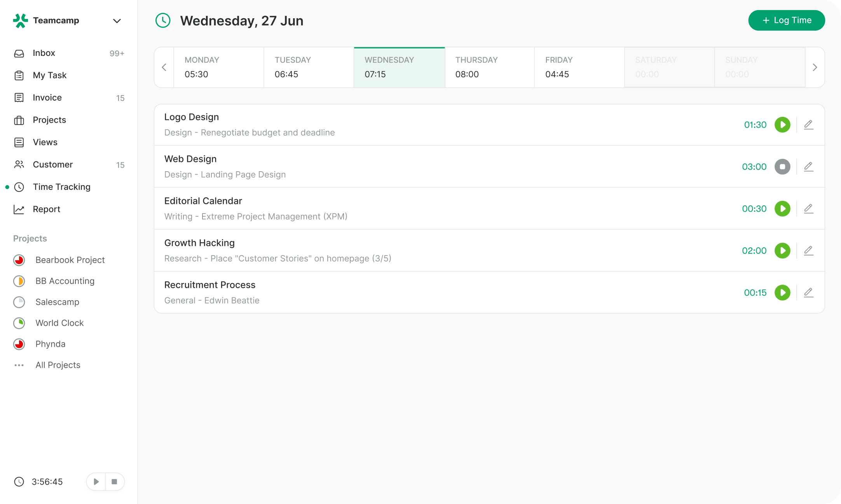Select the Monday day tab
841x504 pixels.
click(x=218, y=67)
